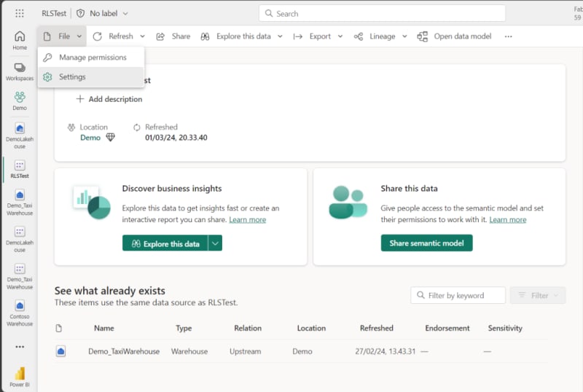The width and height of the screenshot is (583, 392).
Task: Select the RLSTest item in the sidebar
Action: 20,169
